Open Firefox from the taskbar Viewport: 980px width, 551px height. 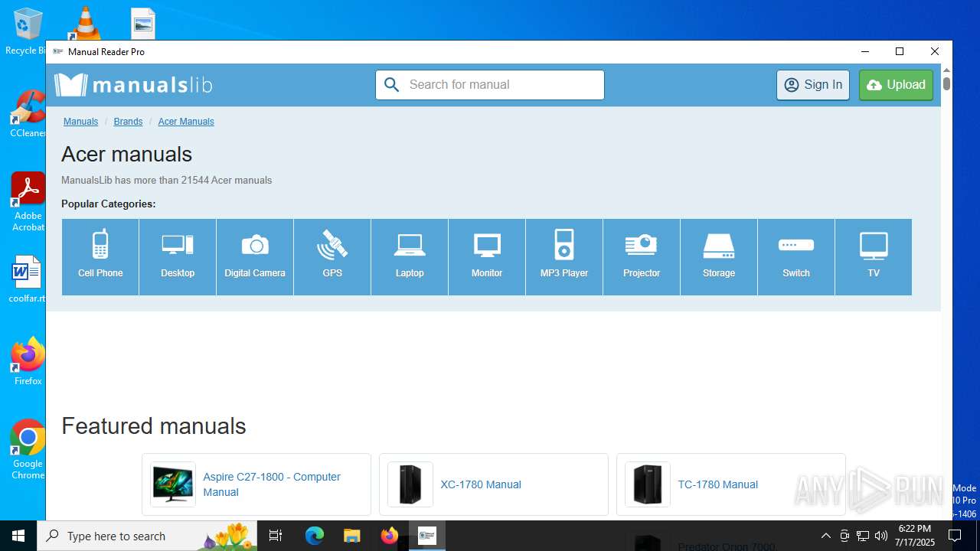389,536
